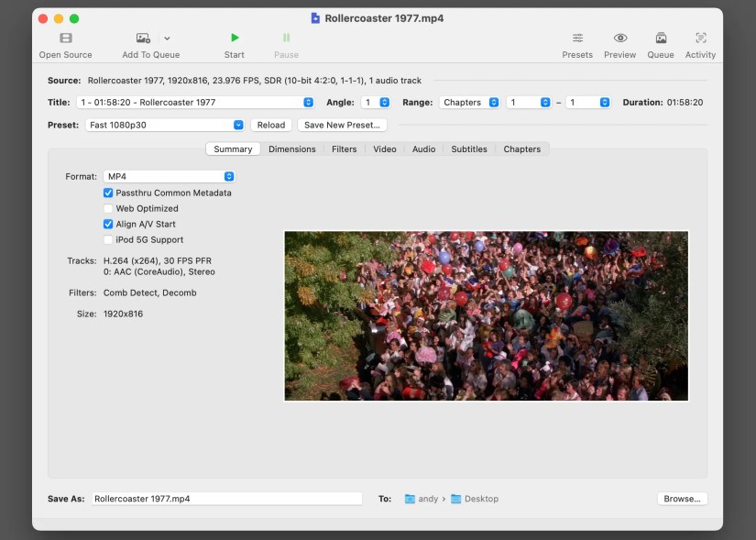Screen dimensions: 756x540
Task: Click the window title Rollercoaster 1977.mp4
Action: [384, 18]
